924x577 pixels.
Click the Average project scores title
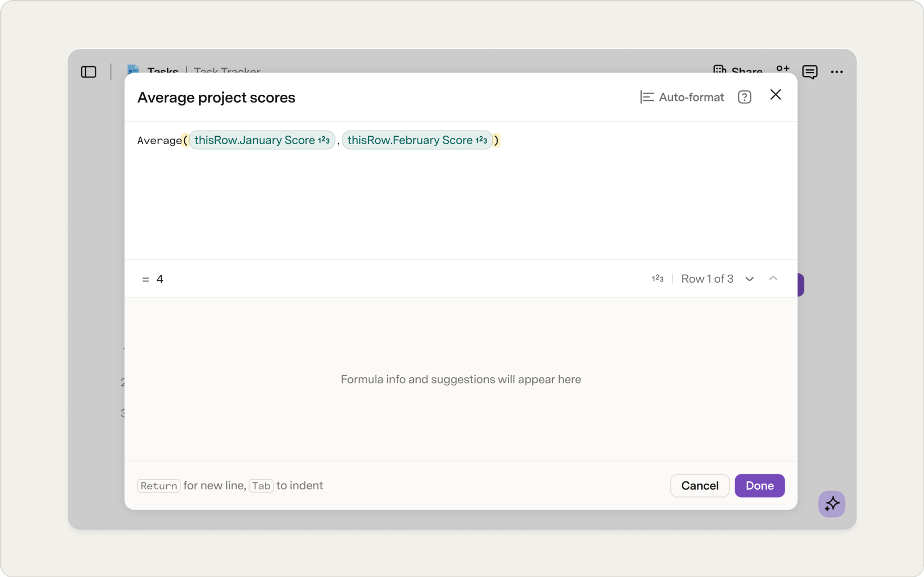point(216,97)
